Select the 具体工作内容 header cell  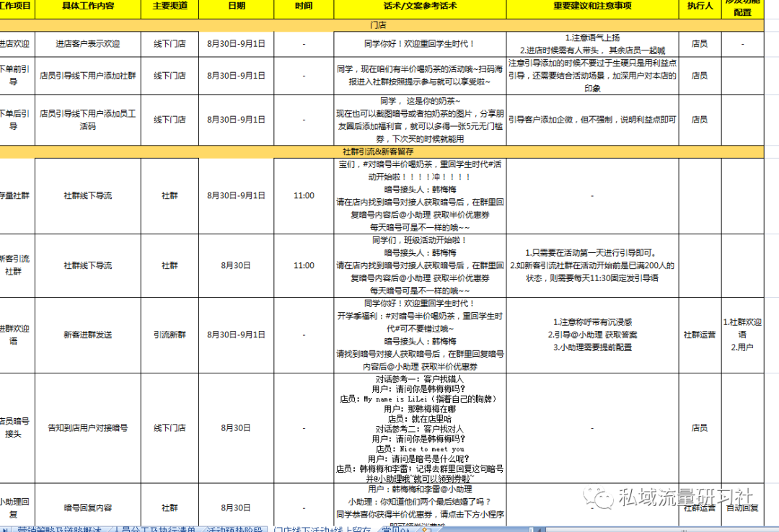pyautogui.click(x=88, y=7)
